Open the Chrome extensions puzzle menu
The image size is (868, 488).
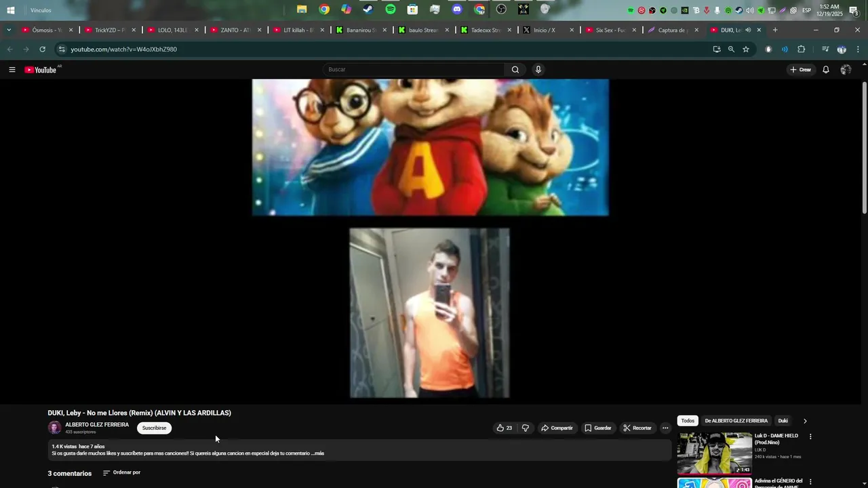point(801,49)
